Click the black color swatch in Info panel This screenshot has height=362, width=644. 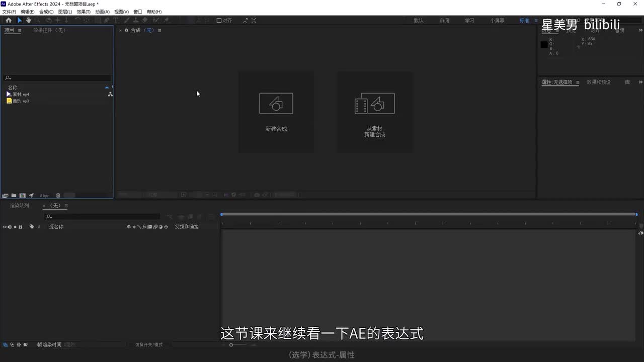coord(544,45)
